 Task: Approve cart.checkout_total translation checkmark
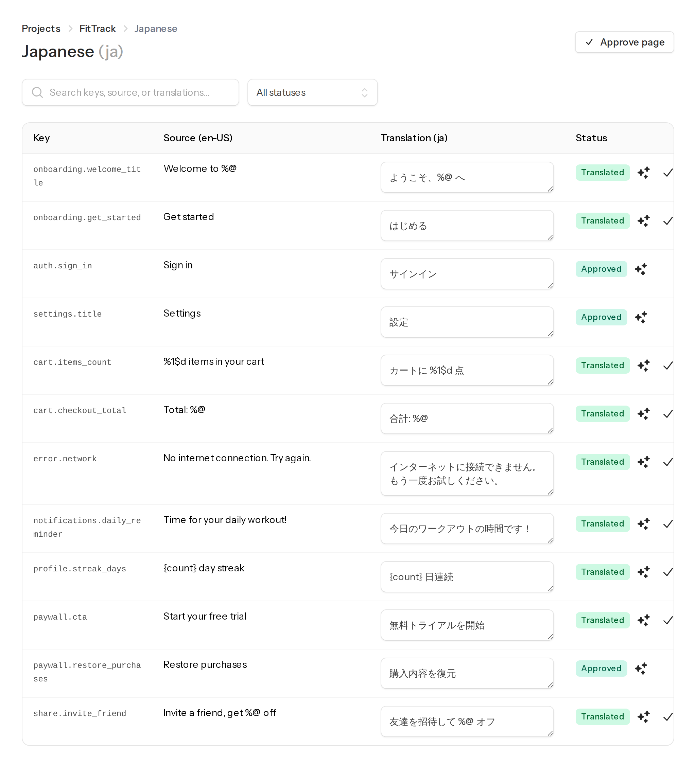667,414
